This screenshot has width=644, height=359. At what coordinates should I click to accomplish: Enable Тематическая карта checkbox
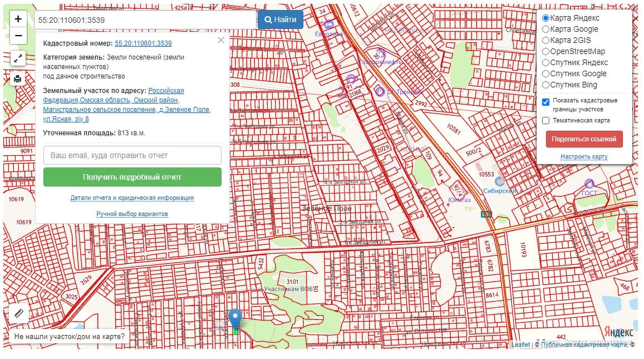(545, 120)
